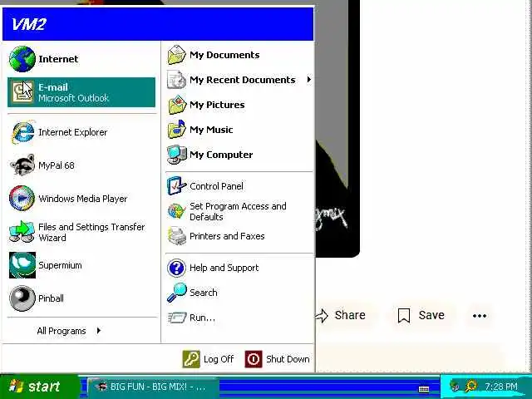Viewport: 532px width, 399px height.
Task: Click the keyboard icon on taskbar
Action: (424, 389)
